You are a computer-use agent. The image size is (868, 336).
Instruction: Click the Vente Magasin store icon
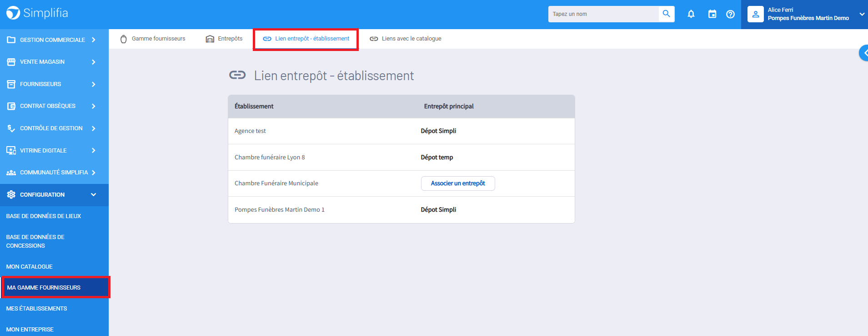[11, 62]
